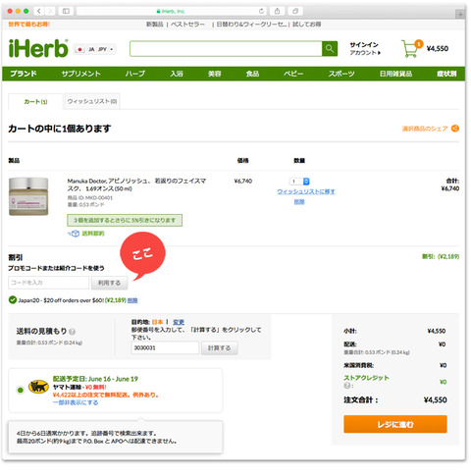Viewport: 471px width, 476px height.
Task: Click the postal code input field
Action: 165,348
